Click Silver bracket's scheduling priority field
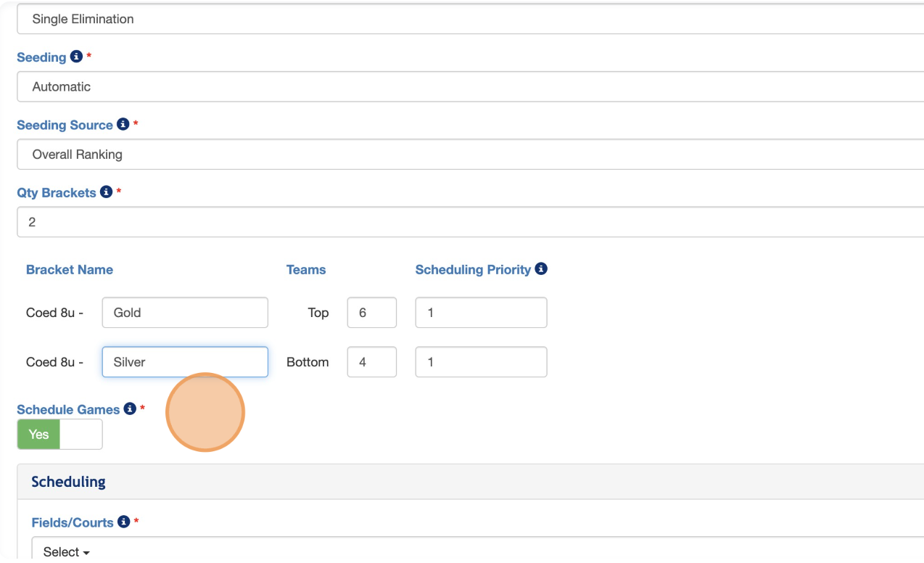The image size is (924, 563). (x=481, y=362)
